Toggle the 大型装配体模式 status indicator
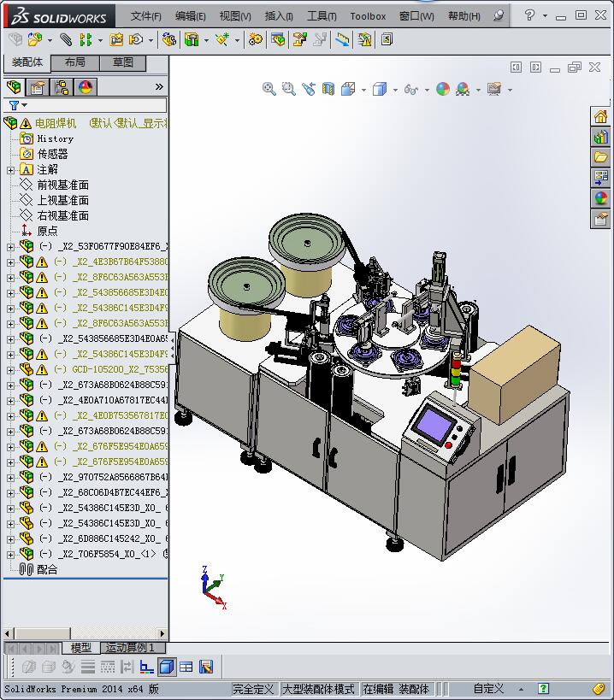 point(318,689)
